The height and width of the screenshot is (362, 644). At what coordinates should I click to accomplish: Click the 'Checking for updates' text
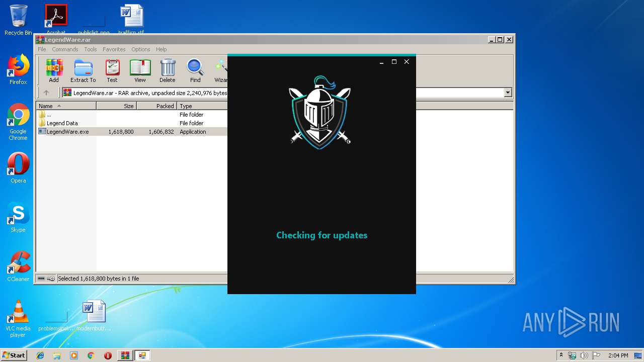point(322,235)
